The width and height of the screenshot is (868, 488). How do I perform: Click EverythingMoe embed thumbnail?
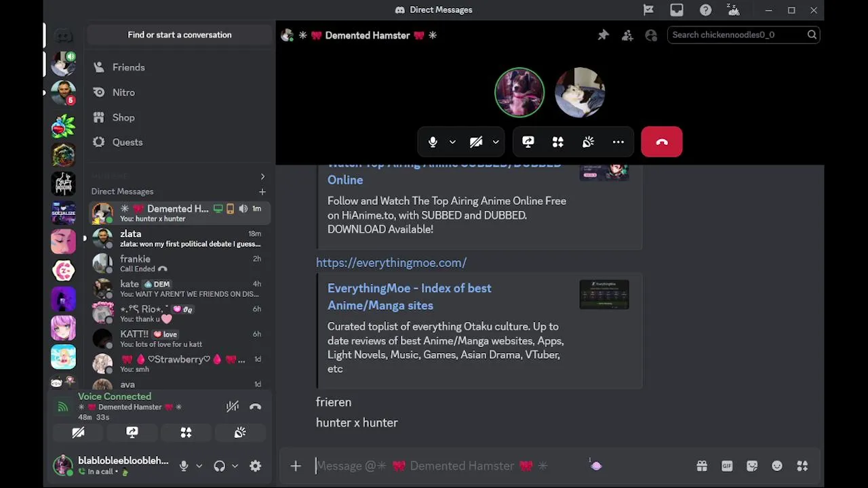604,295
